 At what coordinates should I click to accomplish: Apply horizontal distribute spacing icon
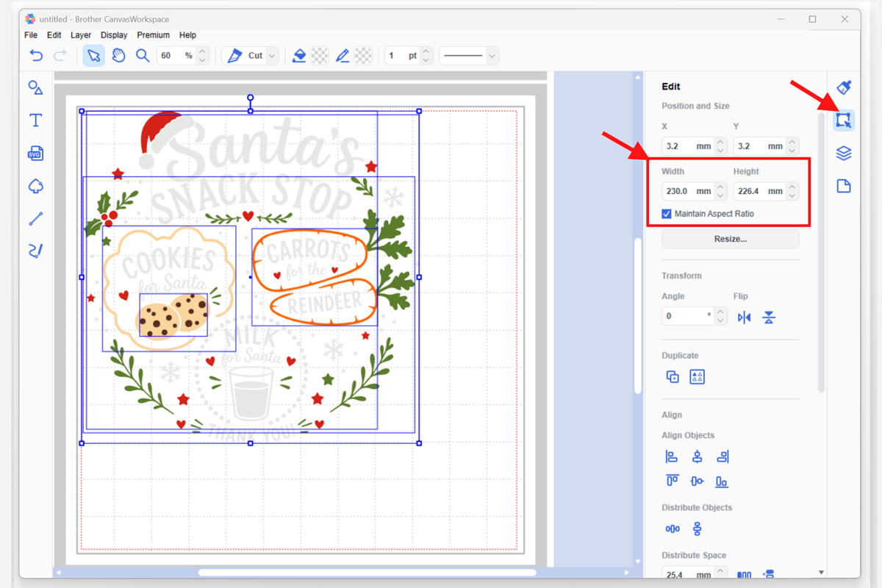pos(744,574)
